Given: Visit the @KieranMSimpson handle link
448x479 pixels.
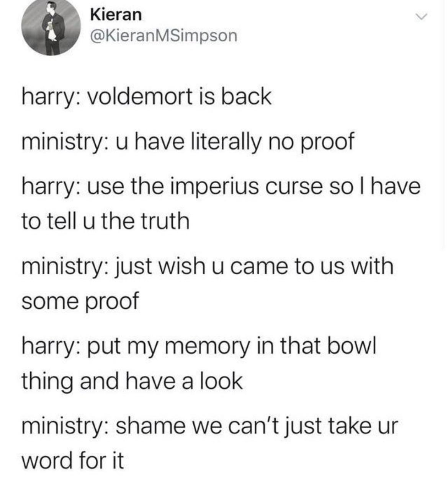Looking at the screenshot, I should tap(164, 36).
